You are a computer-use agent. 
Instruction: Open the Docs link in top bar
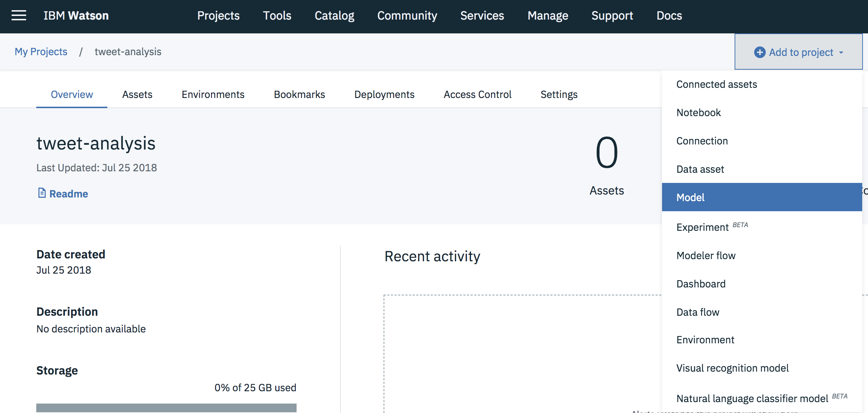(x=669, y=16)
